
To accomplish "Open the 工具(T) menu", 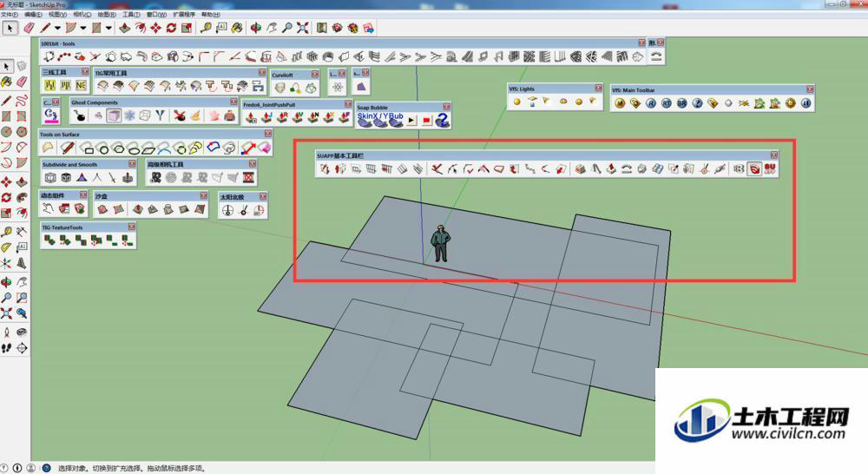I will coord(131,15).
